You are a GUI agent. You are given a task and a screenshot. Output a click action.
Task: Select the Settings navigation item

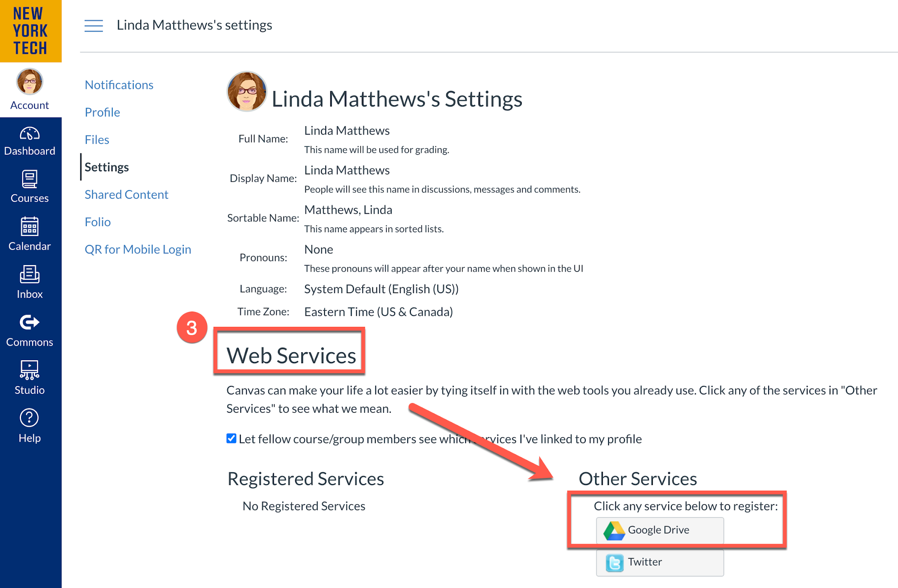(107, 167)
